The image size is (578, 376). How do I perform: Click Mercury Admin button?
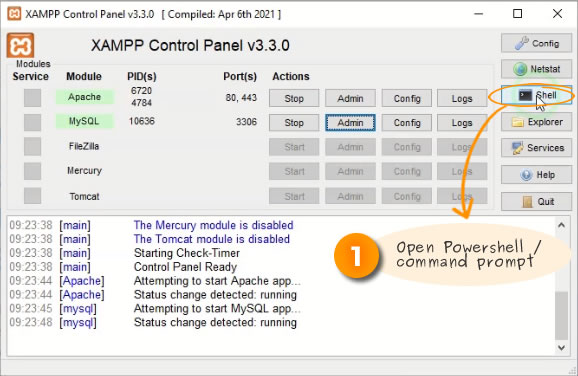(350, 171)
